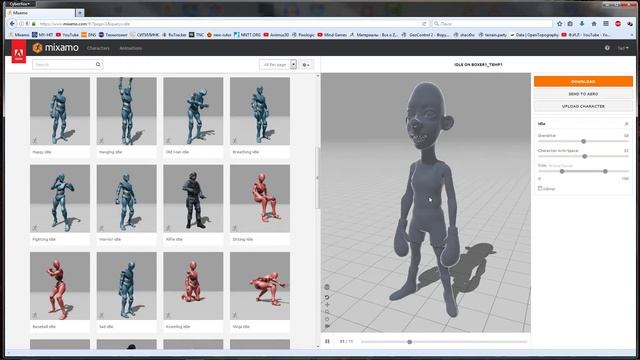Open the terrain.party bookmark
640x360 pixels.
(493, 35)
